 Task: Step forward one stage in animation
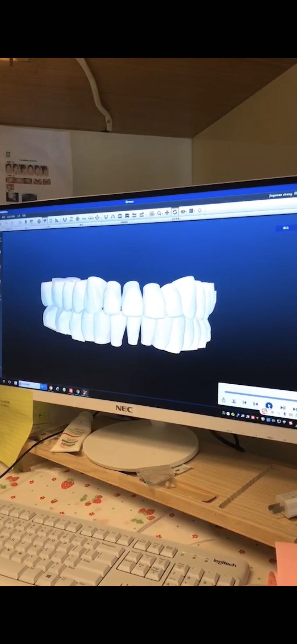point(283,408)
